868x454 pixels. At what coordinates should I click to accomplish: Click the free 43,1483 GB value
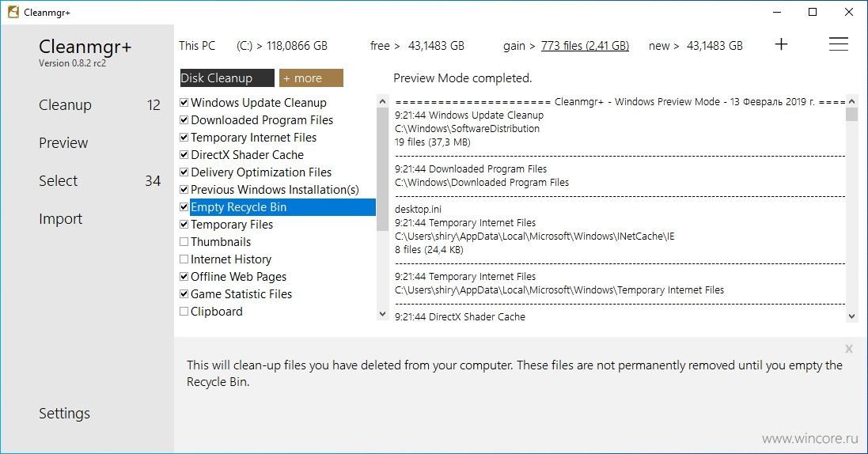[436, 46]
